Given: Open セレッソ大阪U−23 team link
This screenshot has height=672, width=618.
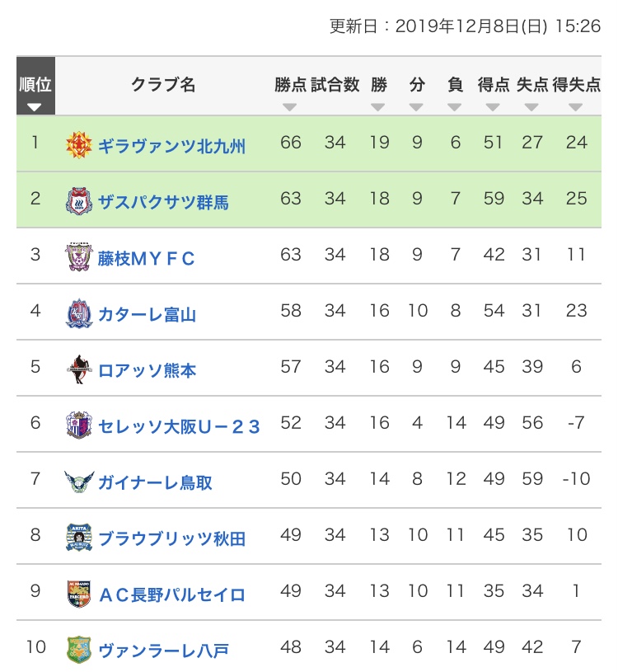Looking at the screenshot, I should [x=180, y=426].
